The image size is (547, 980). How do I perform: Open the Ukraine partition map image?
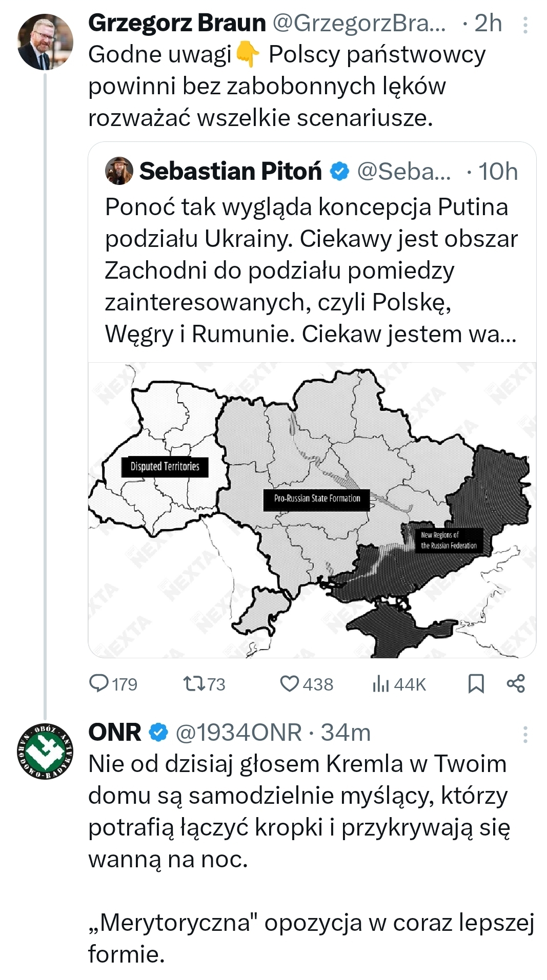coord(312,510)
